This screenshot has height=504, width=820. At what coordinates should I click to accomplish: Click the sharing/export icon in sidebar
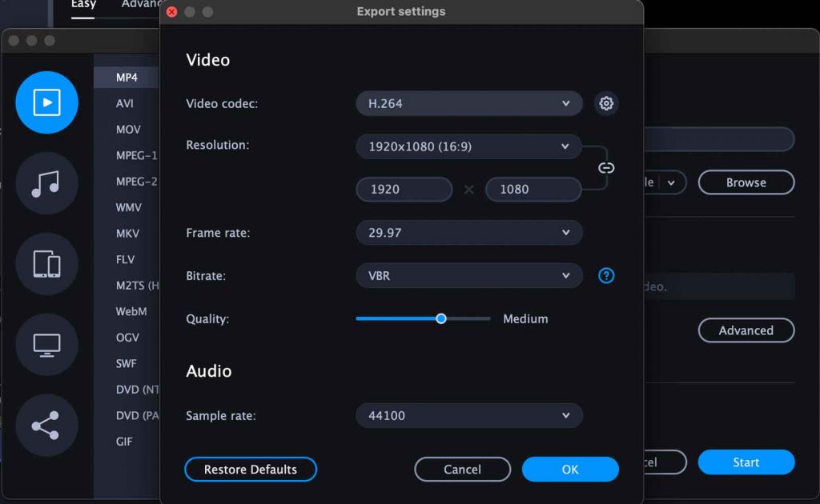[46, 426]
